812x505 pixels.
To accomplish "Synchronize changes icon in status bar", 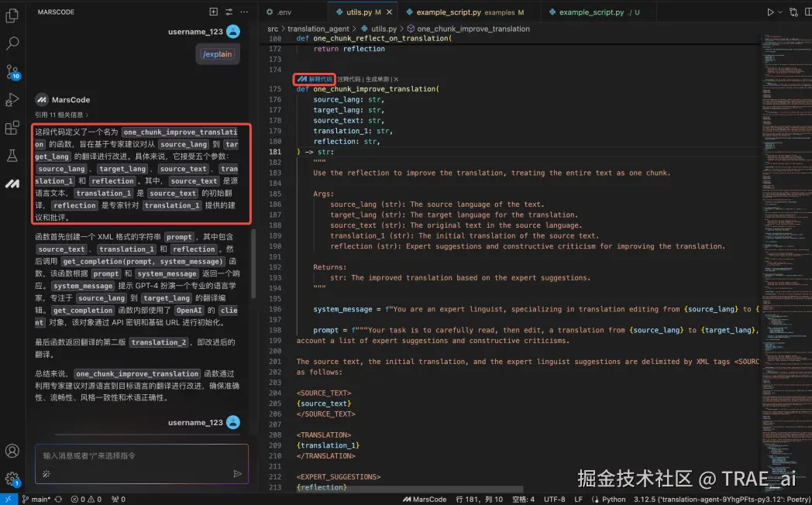I will click(x=59, y=500).
